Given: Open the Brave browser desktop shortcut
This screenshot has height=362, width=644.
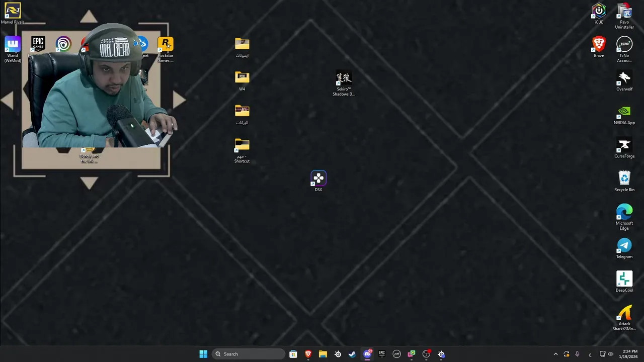Looking at the screenshot, I should point(599,47).
